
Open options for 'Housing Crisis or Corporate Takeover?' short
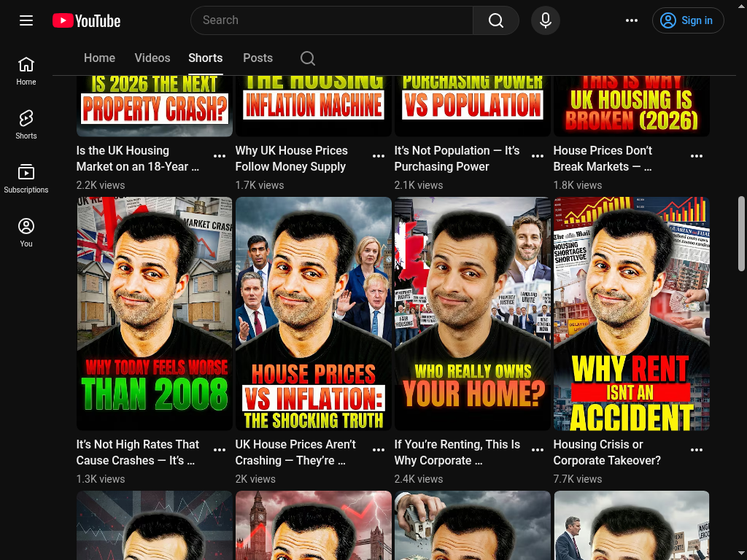[x=697, y=450]
